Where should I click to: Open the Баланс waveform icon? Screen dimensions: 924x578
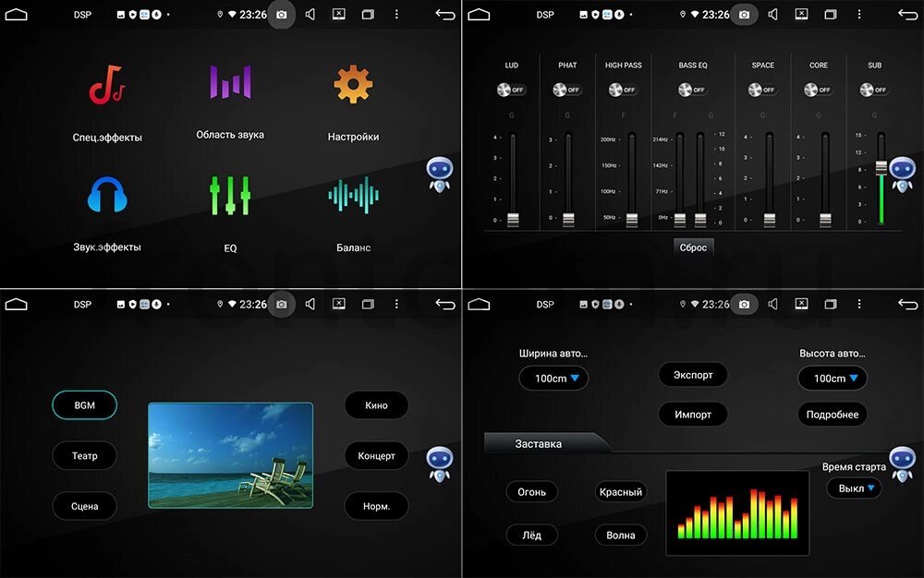tap(352, 196)
